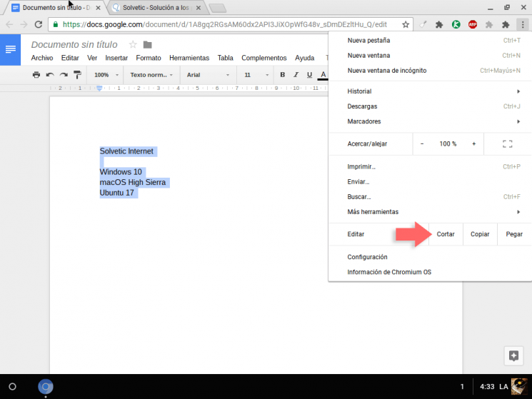Open Descargas from the menu

tap(430, 106)
